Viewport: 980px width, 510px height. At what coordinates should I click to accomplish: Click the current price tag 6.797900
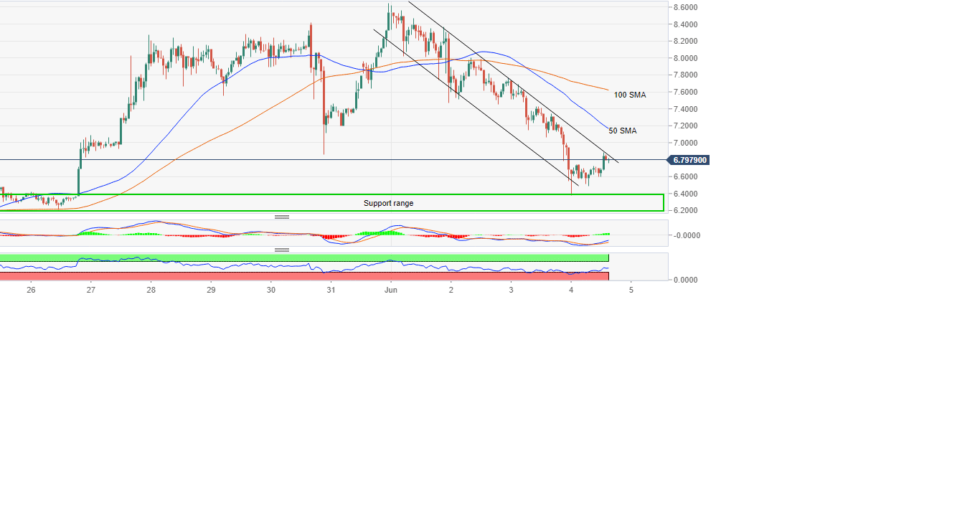[689, 160]
